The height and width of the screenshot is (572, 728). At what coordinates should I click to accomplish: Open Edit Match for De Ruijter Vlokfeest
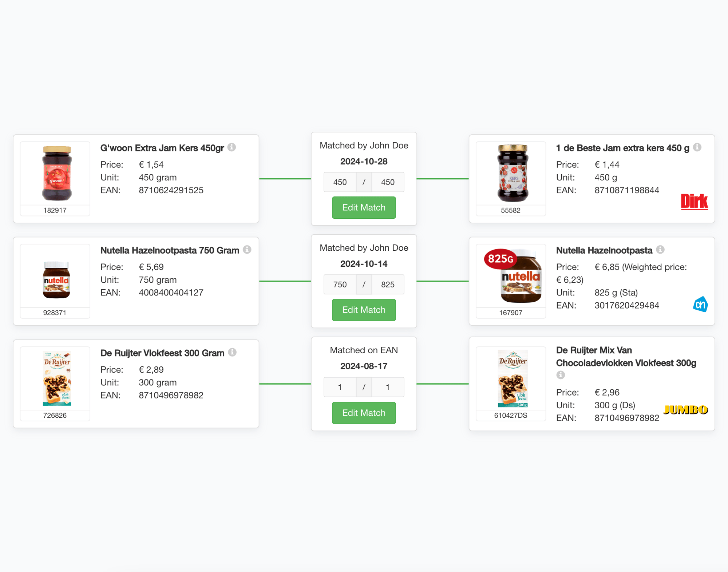pos(364,413)
